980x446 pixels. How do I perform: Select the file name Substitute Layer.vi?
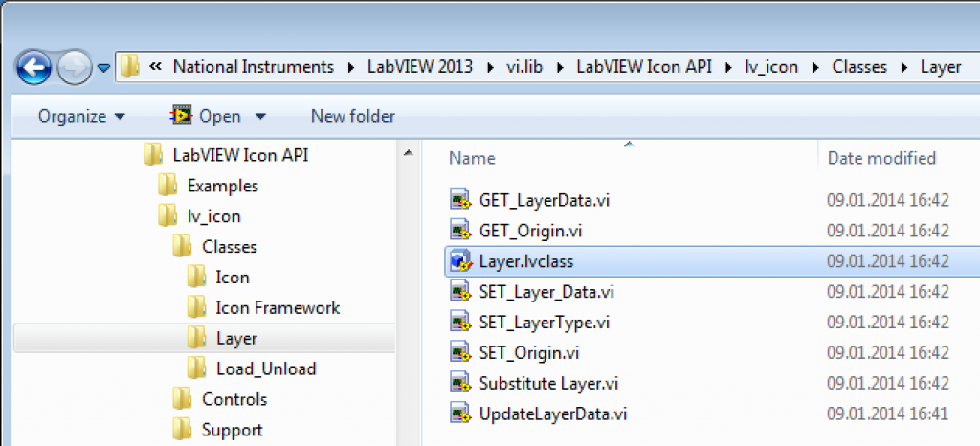click(548, 383)
